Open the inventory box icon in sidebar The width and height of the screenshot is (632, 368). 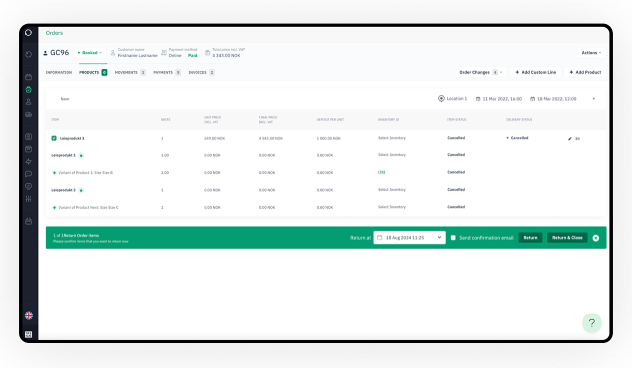pyautogui.click(x=29, y=149)
